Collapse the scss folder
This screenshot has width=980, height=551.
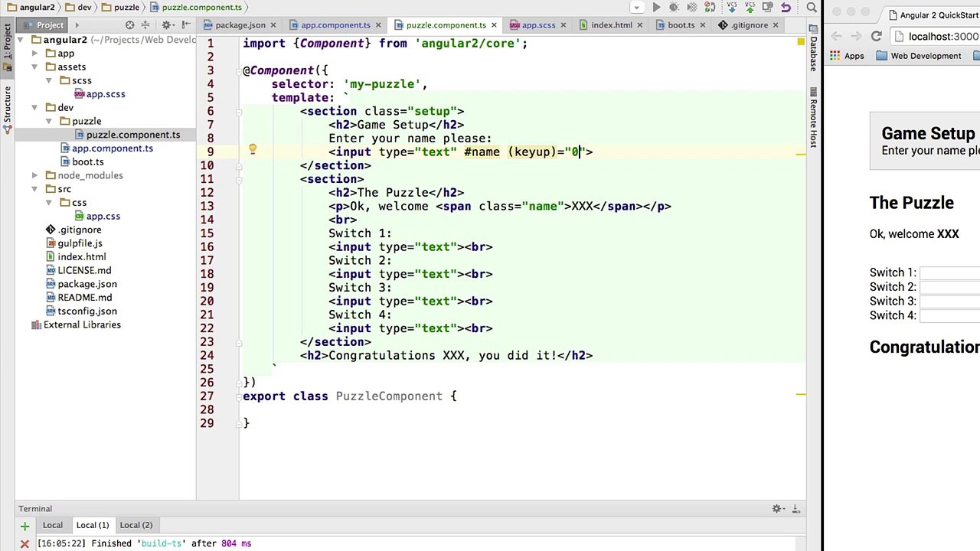49,80
